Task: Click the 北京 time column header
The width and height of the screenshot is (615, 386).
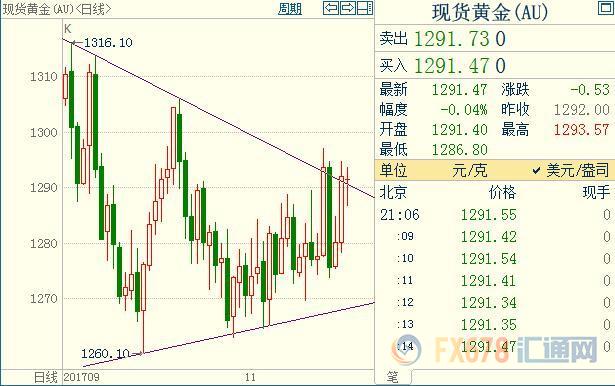Action: pos(393,192)
